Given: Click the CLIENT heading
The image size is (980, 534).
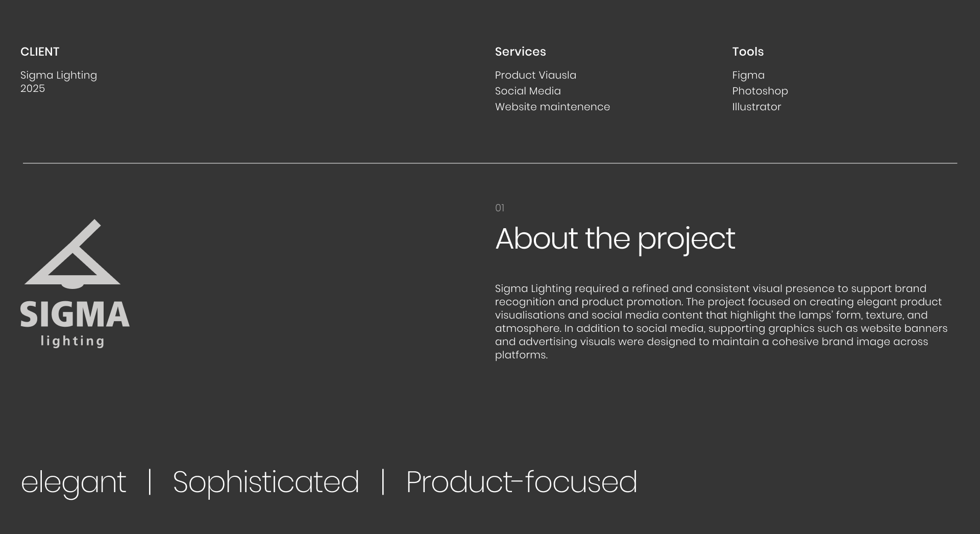Looking at the screenshot, I should click(x=40, y=52).
